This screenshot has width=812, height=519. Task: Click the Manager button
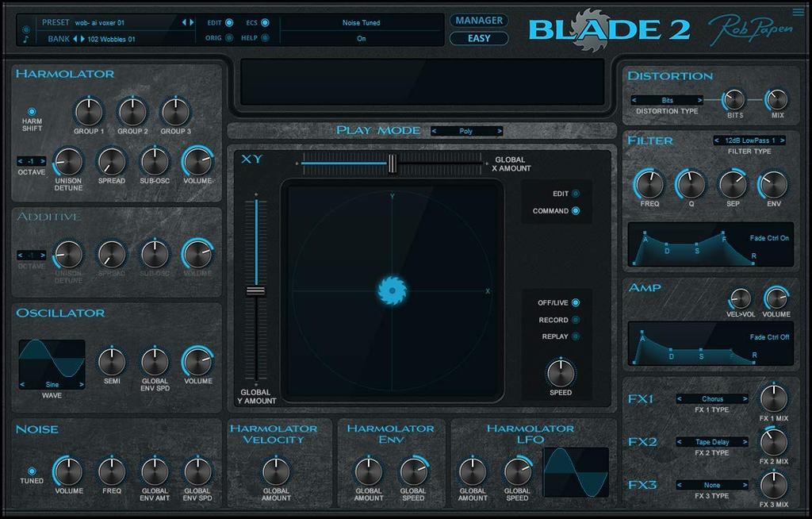tap(479, 21)
